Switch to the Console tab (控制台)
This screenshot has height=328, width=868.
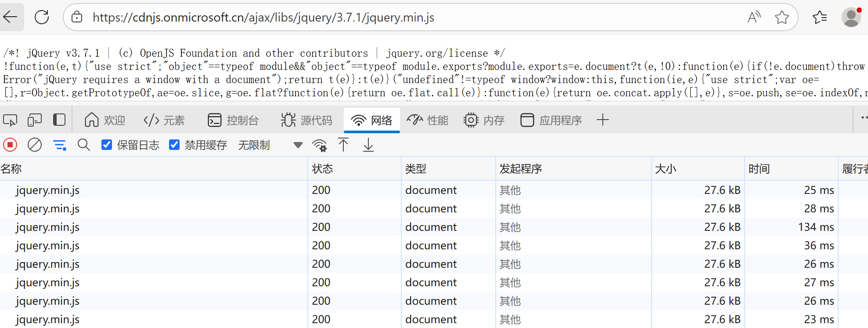click(x=233, y=120)
